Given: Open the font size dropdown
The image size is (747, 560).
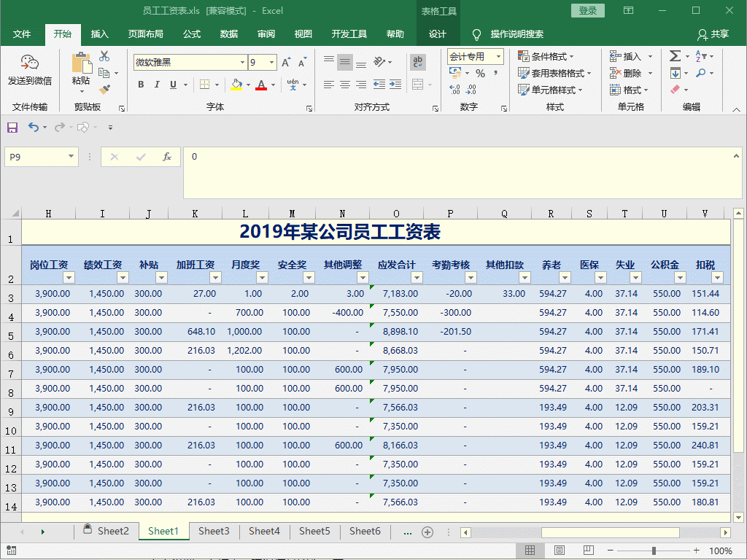Looking at the screenshot, I should coord(271,63).
